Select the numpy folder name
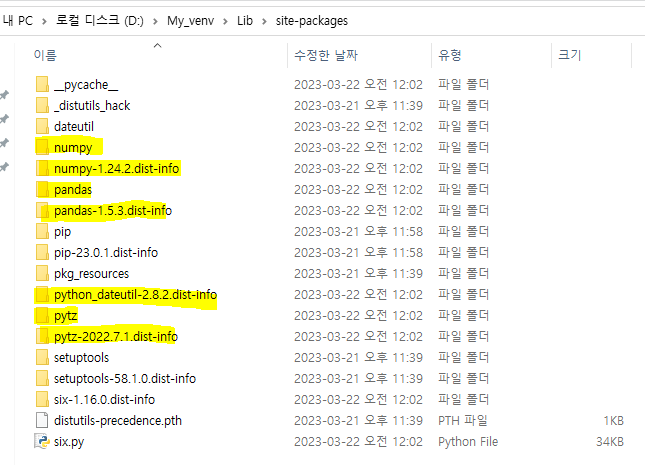The width and height of the screenshot is (645, 465). pyautogui.click(x=73, y=148)
